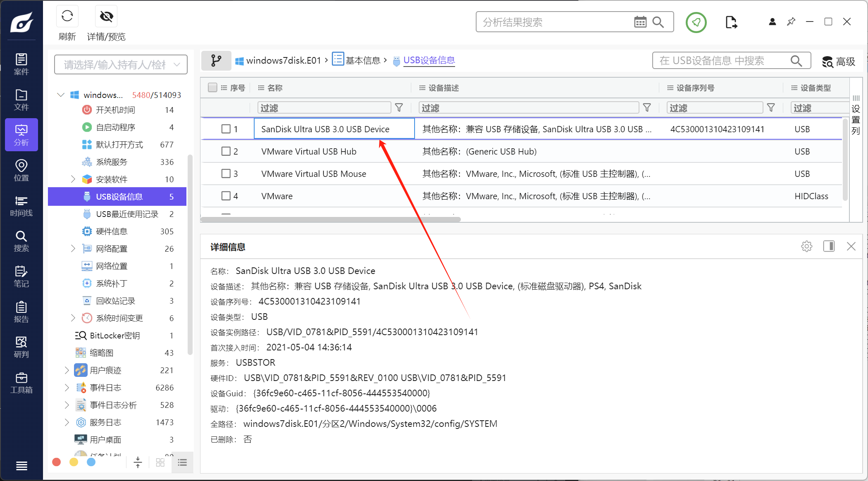Toggle the select-all checkbox in table header
Viewport: 868px width, 481px height.
point(212,88)
